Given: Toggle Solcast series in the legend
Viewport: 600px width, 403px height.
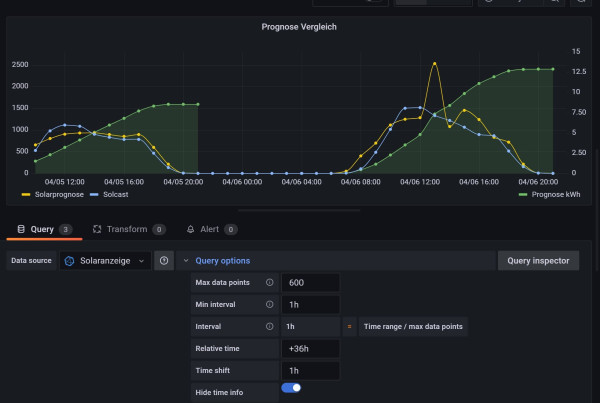Looking at the screenshot, I should click(115, 195).
